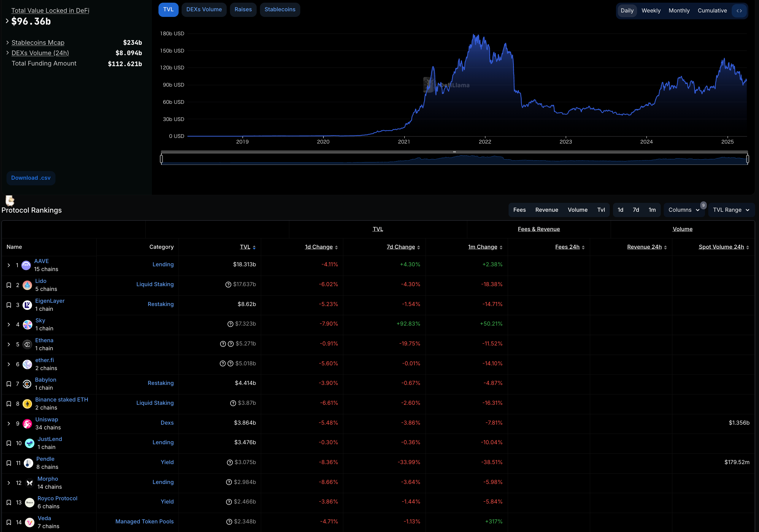Expand the Sky protocol row
Viewport: 759px width, 532px height.
pos(9,324)
